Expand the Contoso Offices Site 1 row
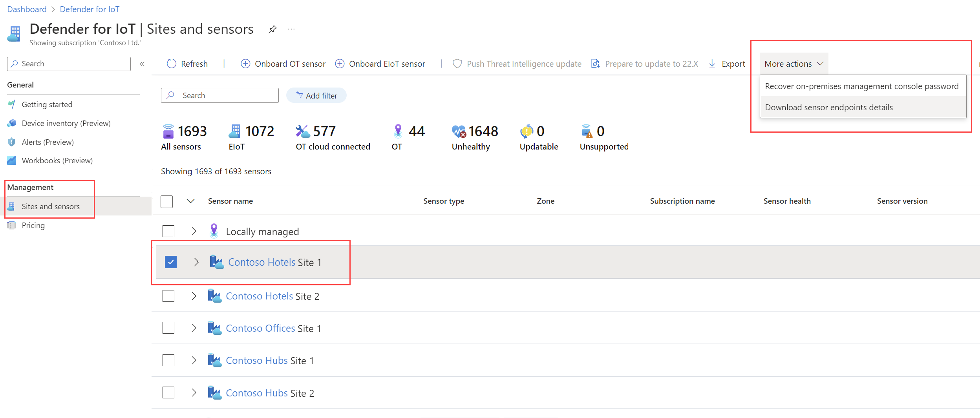 coord(194,328)
